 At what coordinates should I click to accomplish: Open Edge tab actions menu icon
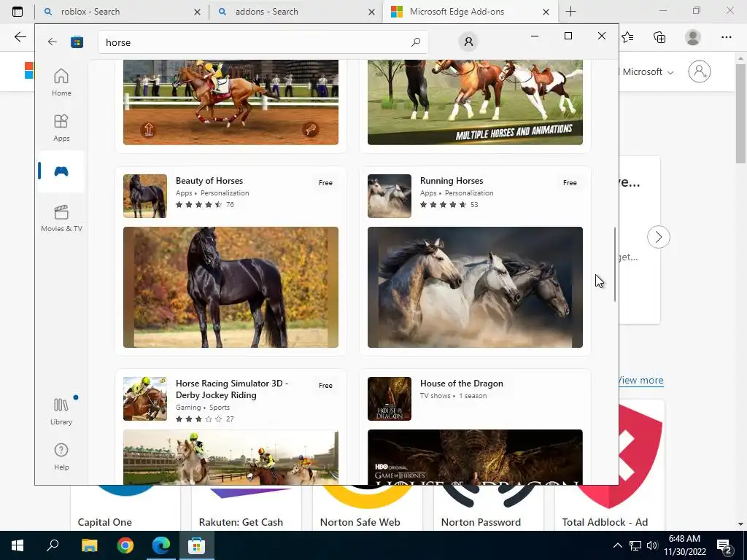[x=18, y=12]
